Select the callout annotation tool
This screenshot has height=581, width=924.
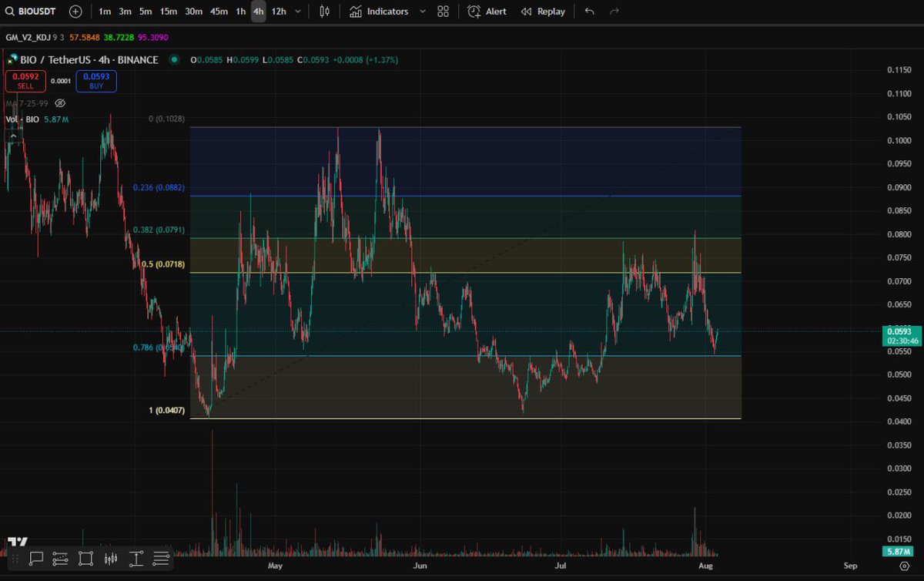(35, 559)
